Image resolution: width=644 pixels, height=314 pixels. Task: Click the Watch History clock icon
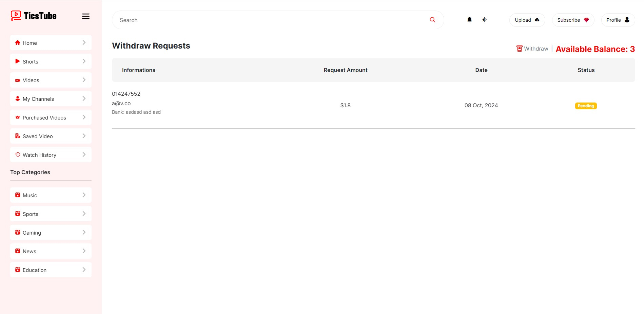point(18,155)
